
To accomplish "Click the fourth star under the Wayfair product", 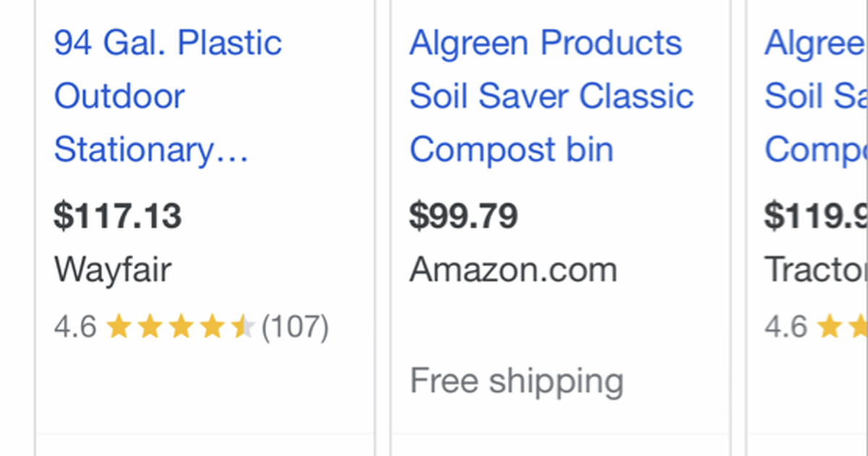I will pos(211,326).
